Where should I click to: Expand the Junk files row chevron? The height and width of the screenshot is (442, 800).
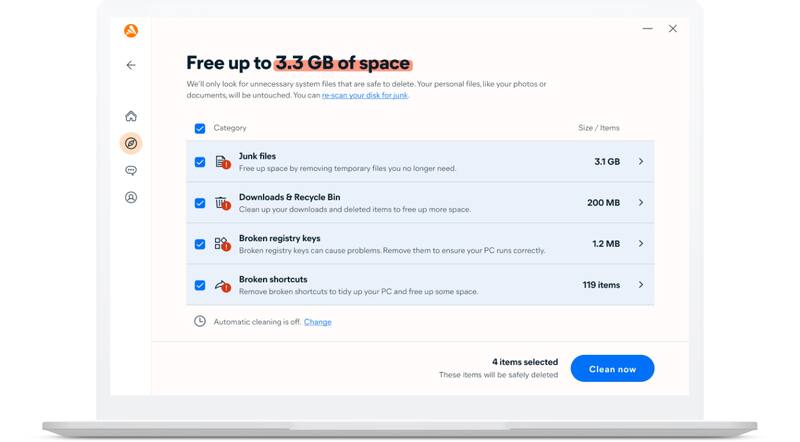(641, 162)
